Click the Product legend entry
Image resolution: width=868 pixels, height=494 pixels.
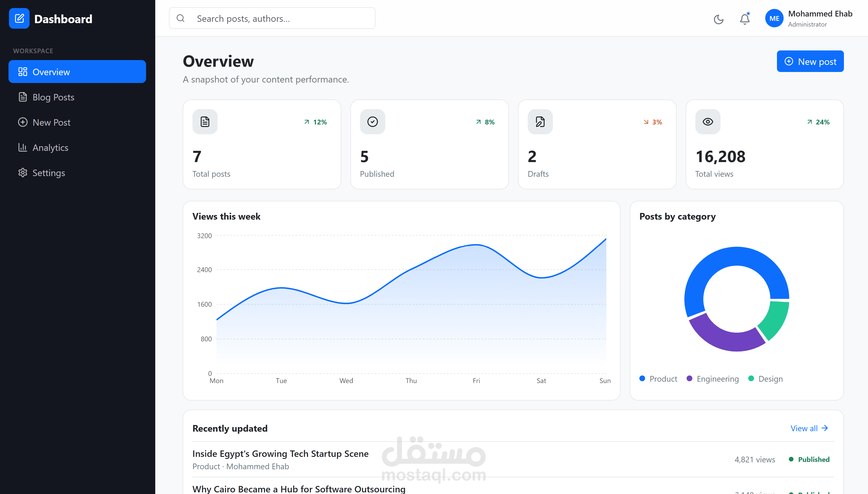[x=658, y=379]
